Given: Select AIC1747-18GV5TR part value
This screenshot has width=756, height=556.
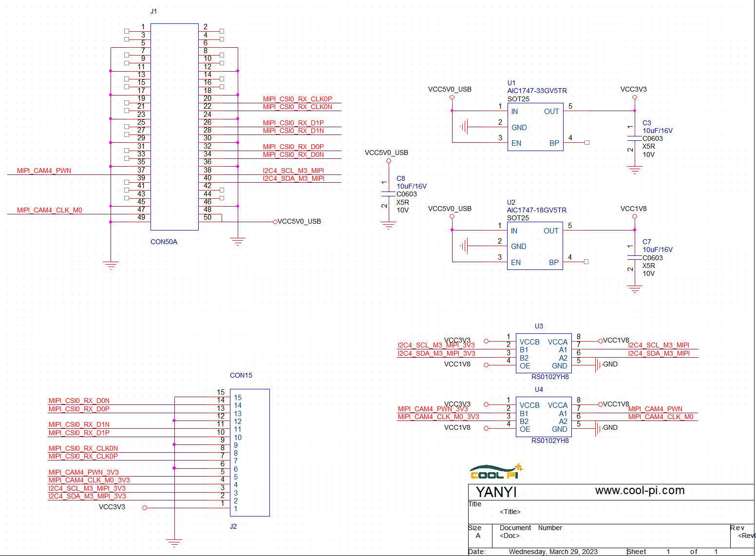Looking at the screenshot, I should tap(536, 210).
